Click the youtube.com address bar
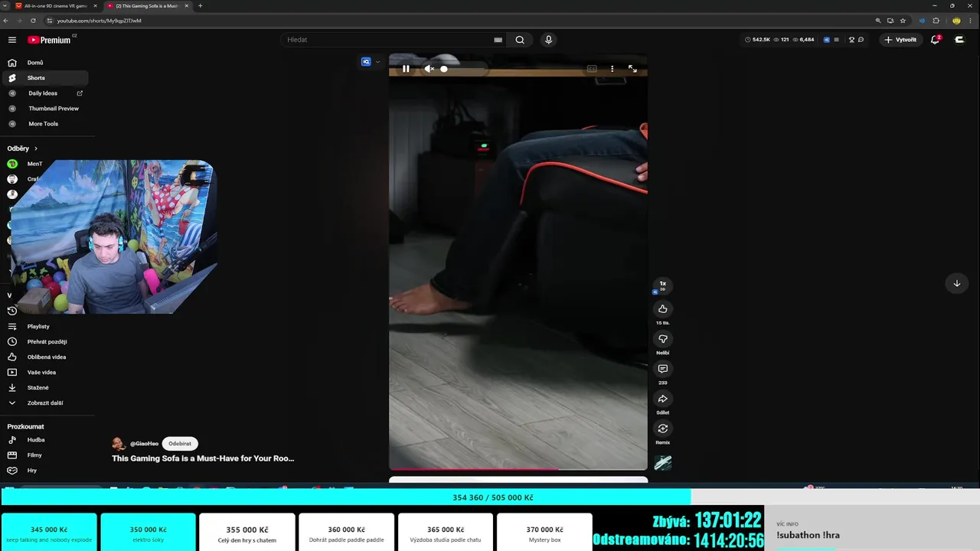 pyautogui.click(x=459, y=21)
